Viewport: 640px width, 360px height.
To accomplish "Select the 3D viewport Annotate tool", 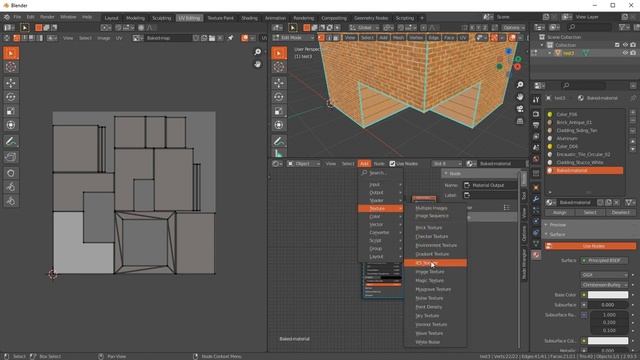I will 279,142.
